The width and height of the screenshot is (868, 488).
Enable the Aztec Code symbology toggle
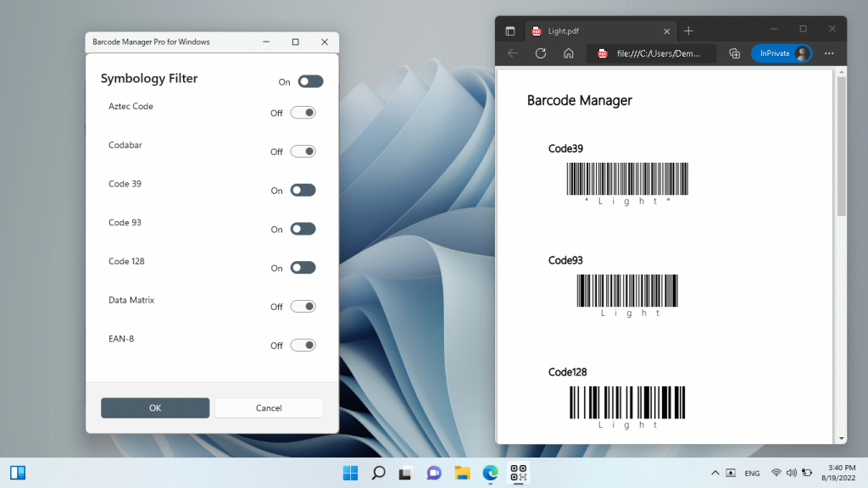point(303,112)
